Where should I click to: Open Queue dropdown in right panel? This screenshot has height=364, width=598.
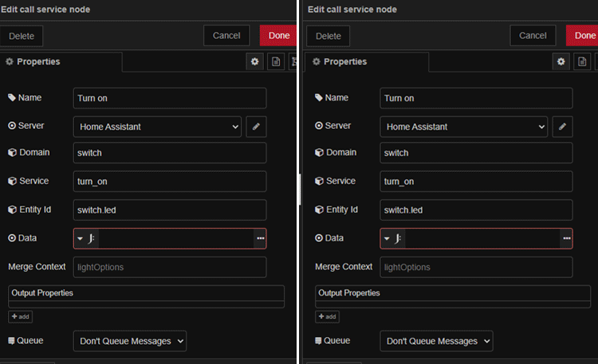pyautogui.click(x=436, y=341)
